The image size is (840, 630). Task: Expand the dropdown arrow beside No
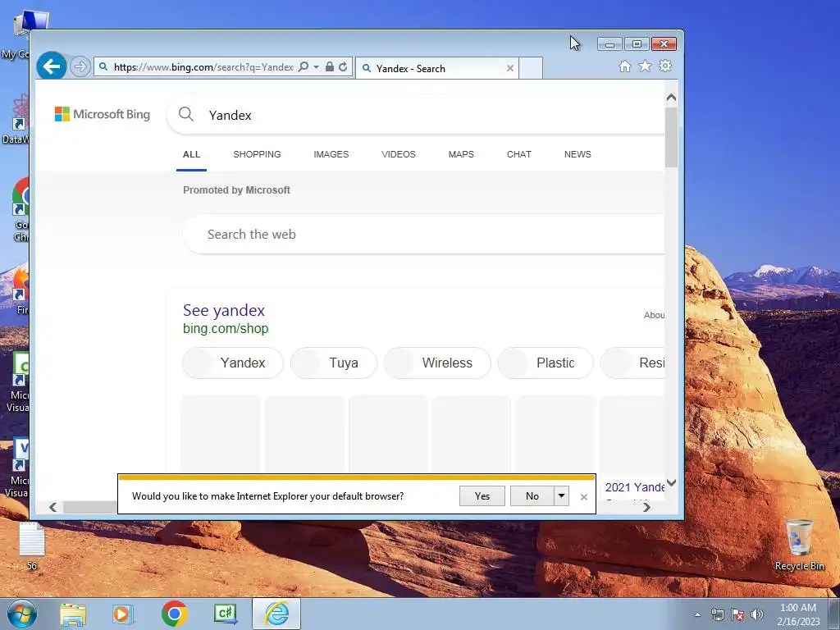(561, 496)
